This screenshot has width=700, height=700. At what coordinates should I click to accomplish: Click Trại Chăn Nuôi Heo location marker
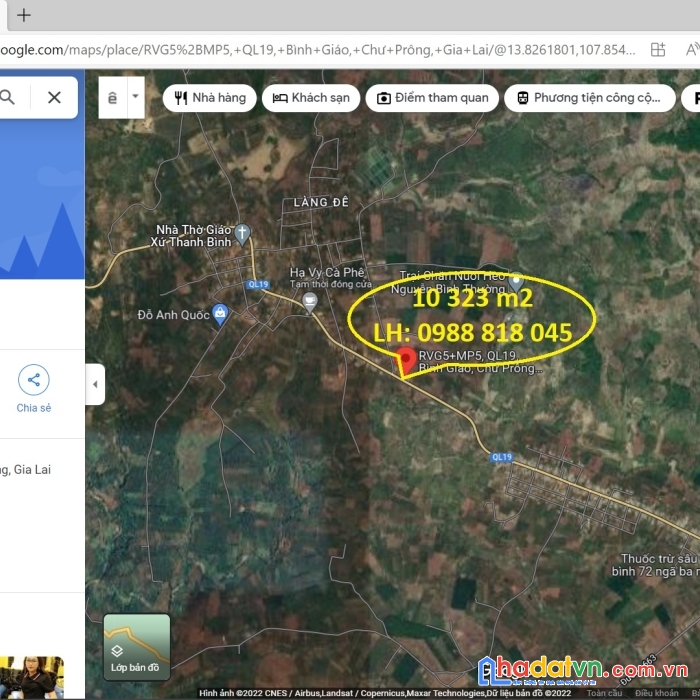[x=516, y=282]
